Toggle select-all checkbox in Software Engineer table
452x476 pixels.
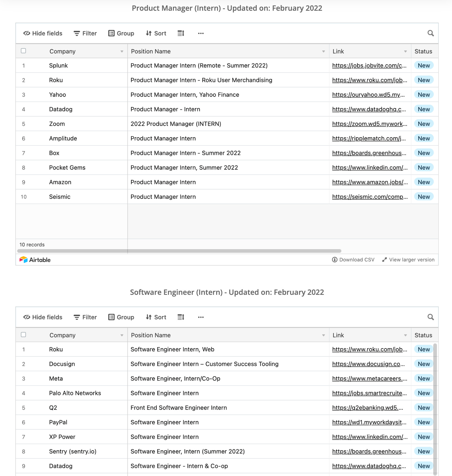pos(24,335)
